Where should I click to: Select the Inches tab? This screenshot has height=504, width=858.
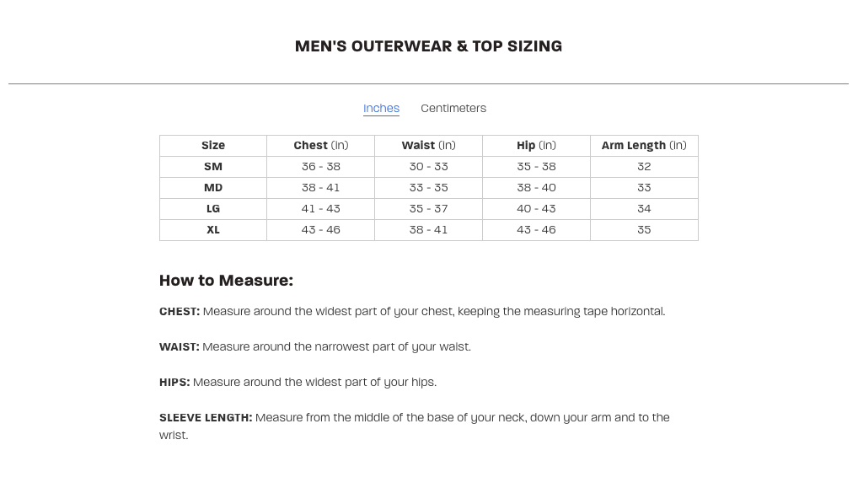pyautogui.click(x=381, y=108)
